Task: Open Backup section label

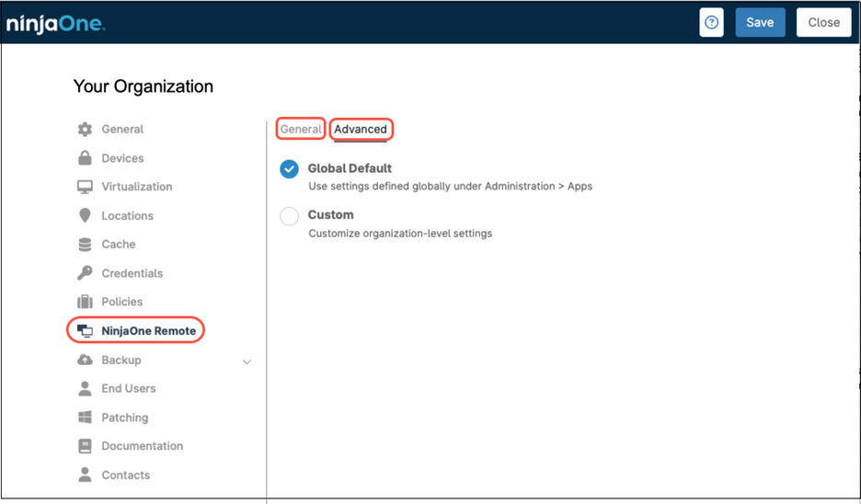Action: (121, 360)
